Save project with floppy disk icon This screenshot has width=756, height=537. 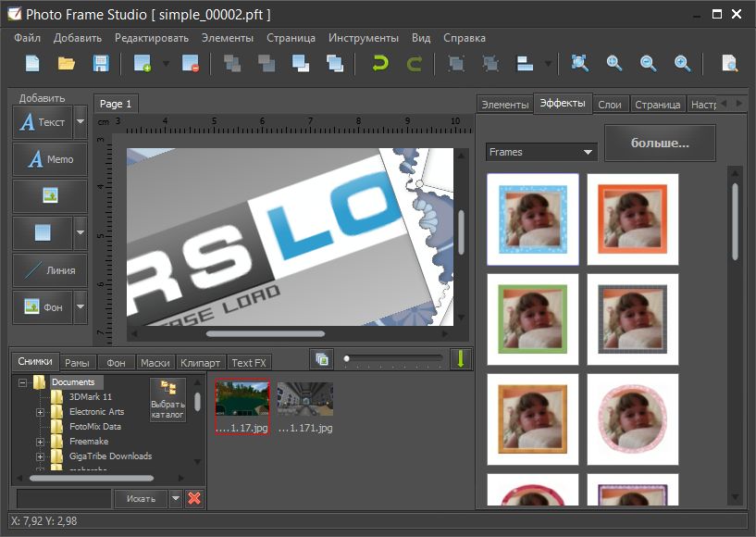click(x=101, y=64)
